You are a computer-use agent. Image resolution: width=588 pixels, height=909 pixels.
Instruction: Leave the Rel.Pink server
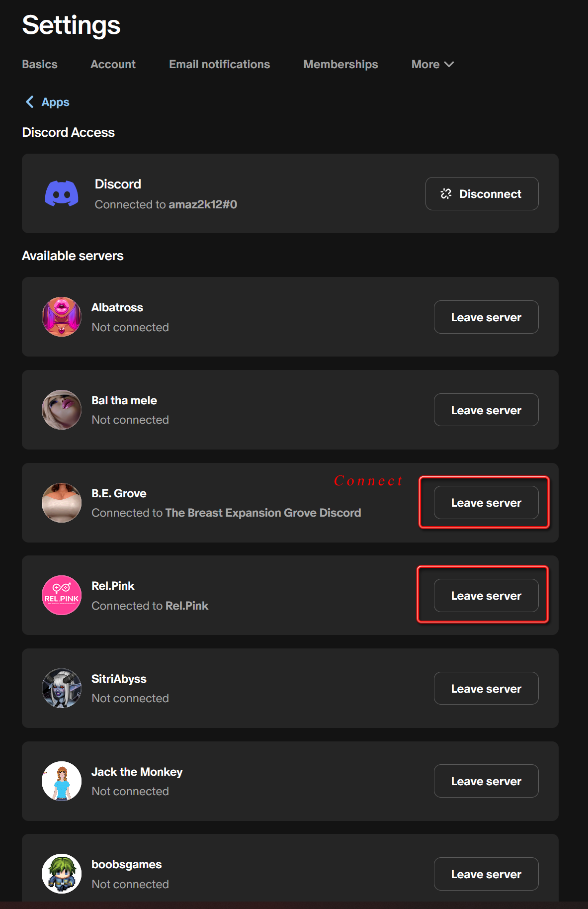coord(486,595)
